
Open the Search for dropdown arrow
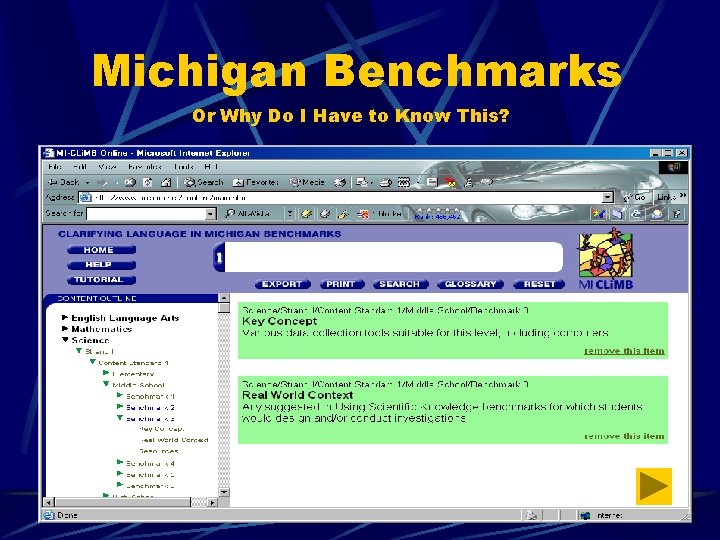[x=210, y=214]
